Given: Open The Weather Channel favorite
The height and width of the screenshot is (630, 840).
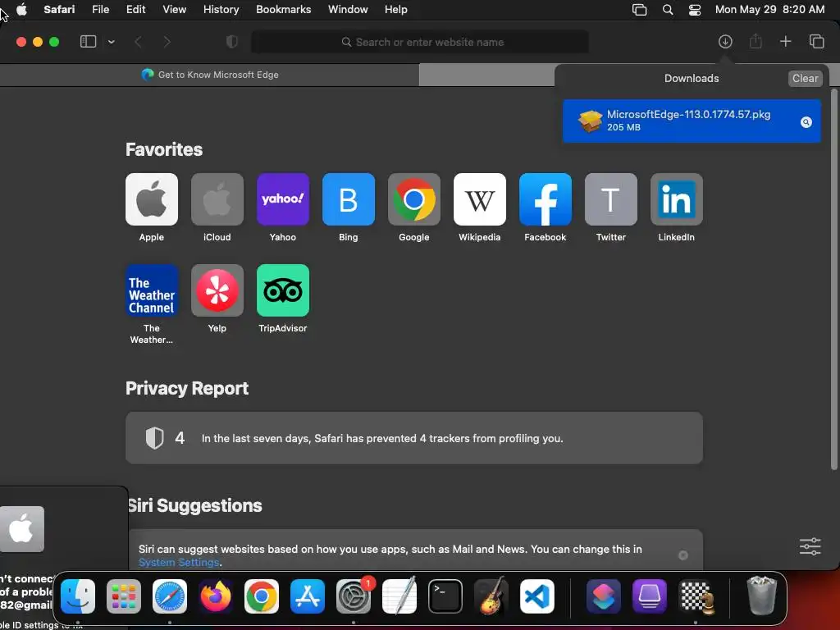Looking at the screenshot, I should coord(152,290).
